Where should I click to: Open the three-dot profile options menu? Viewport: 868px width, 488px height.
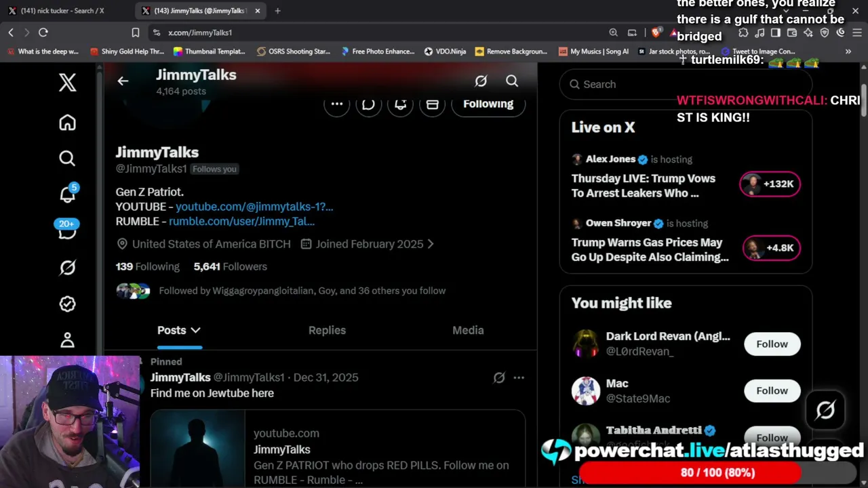pyautogui.click(x=336, y=104)
